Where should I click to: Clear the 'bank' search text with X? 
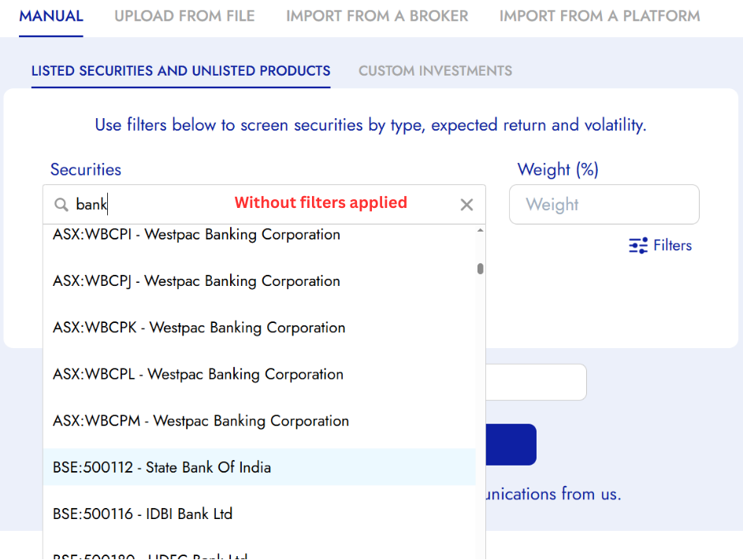[466, 205]
